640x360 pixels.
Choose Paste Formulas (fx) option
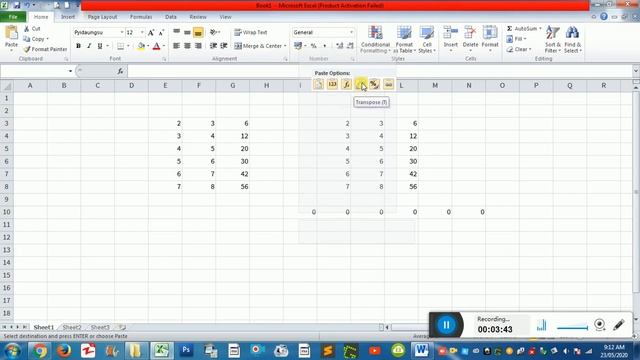tap(346, 84)
